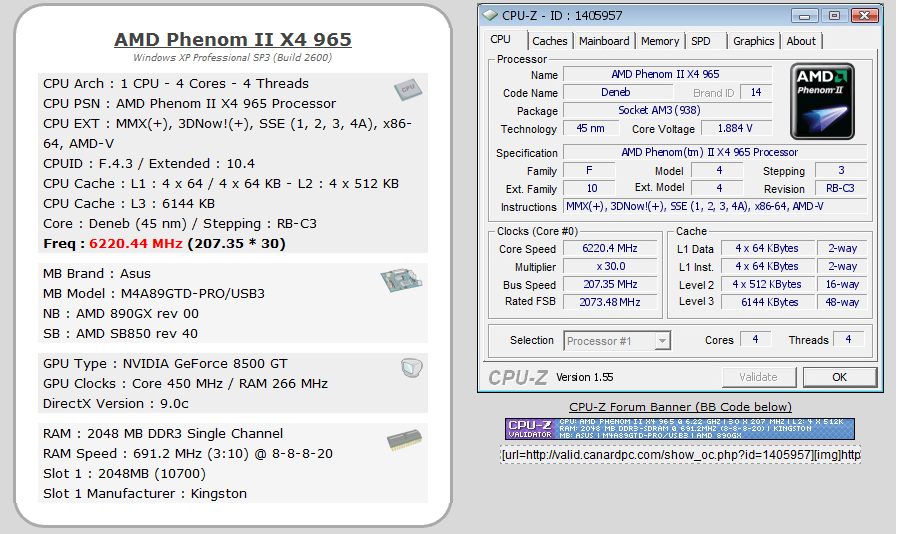Close the CPU-Z window
This screenshot has width=897, height=534.
pyautogui.click(x=864, y=15)
